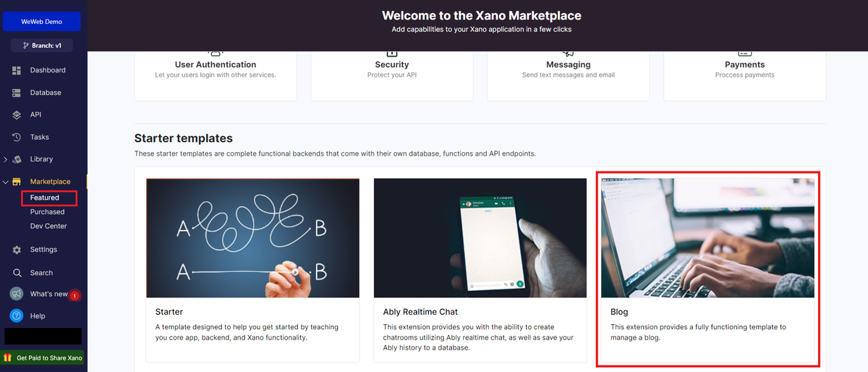Click the Dashboard grid icon

click(17, 70)
